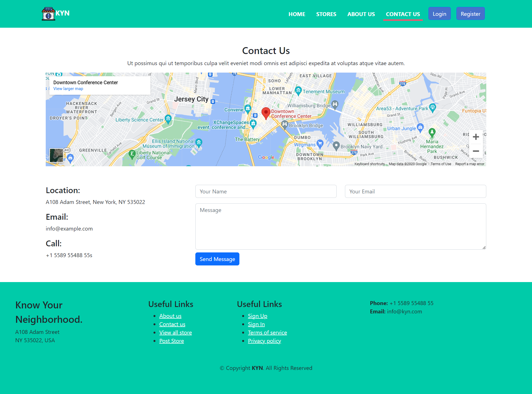Viewport: 532px width, 394px height.
Task: Click the Send Message button
Action: (x=217, y=259)
